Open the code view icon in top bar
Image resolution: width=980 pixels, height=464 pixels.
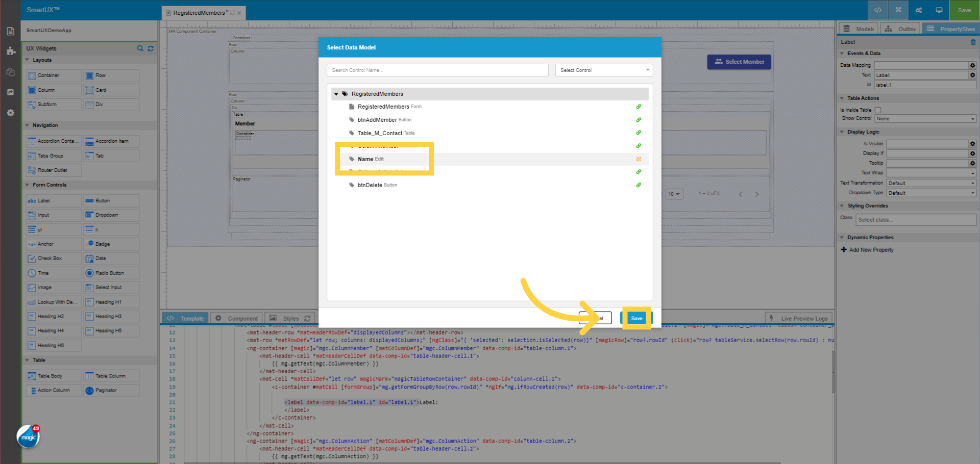click(878, 10)
